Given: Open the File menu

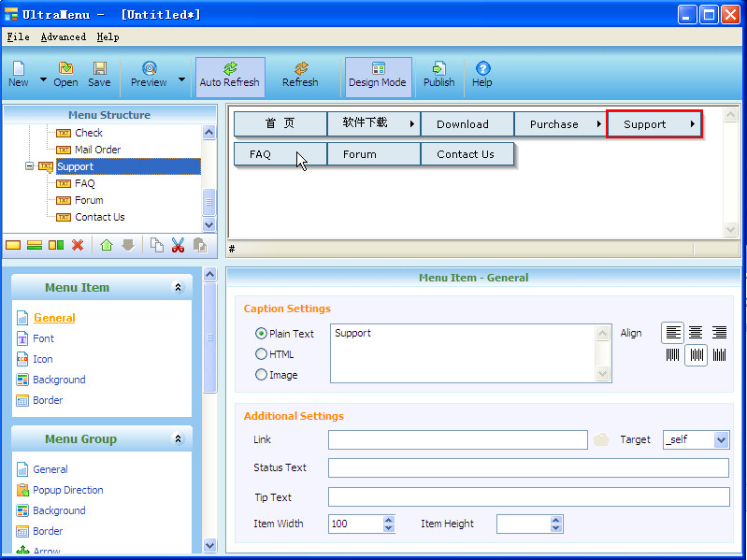Looking at the screenshot, I should [18, 36].
